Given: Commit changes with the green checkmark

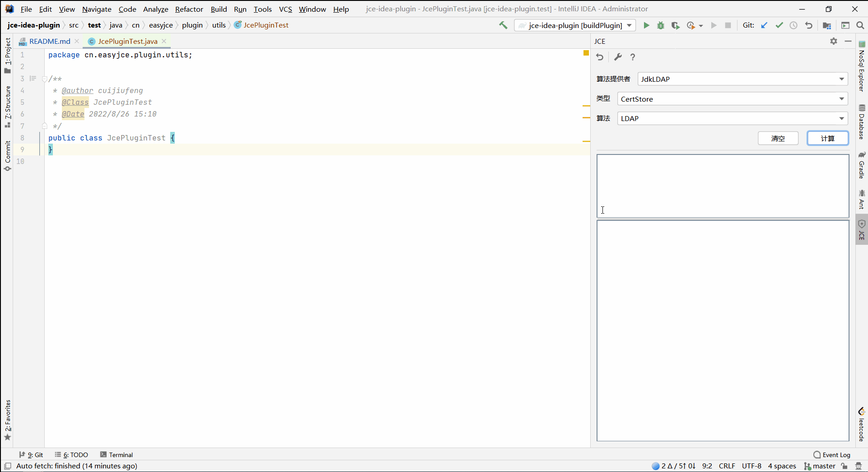Looking at the screenshot, I should (779, 25).
